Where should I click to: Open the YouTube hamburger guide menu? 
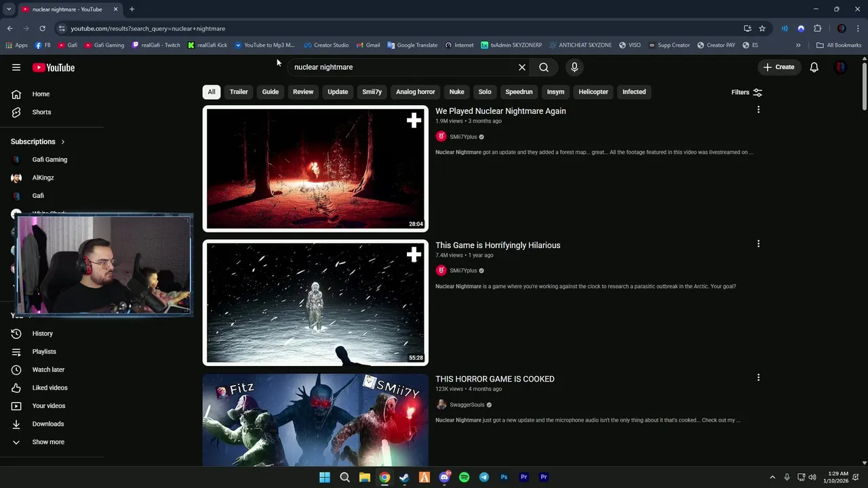tap(16, 67)
